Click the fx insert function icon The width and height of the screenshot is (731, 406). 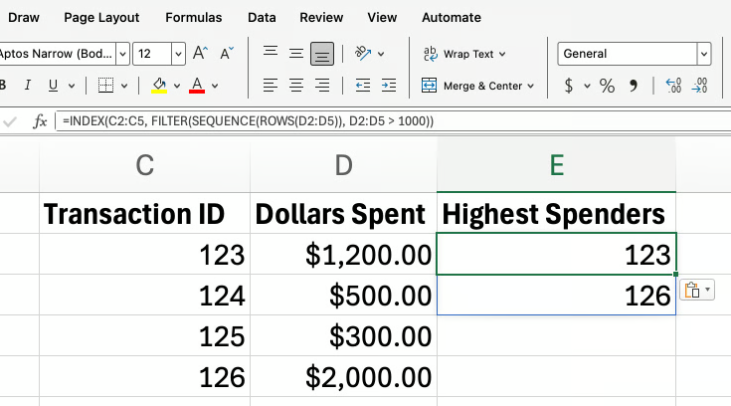tap(40, 121)
